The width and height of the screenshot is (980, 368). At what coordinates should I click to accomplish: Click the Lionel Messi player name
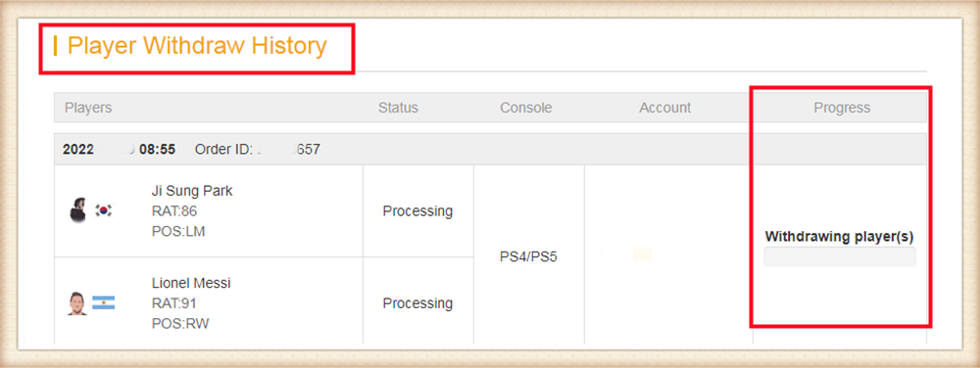coord(191,283)
